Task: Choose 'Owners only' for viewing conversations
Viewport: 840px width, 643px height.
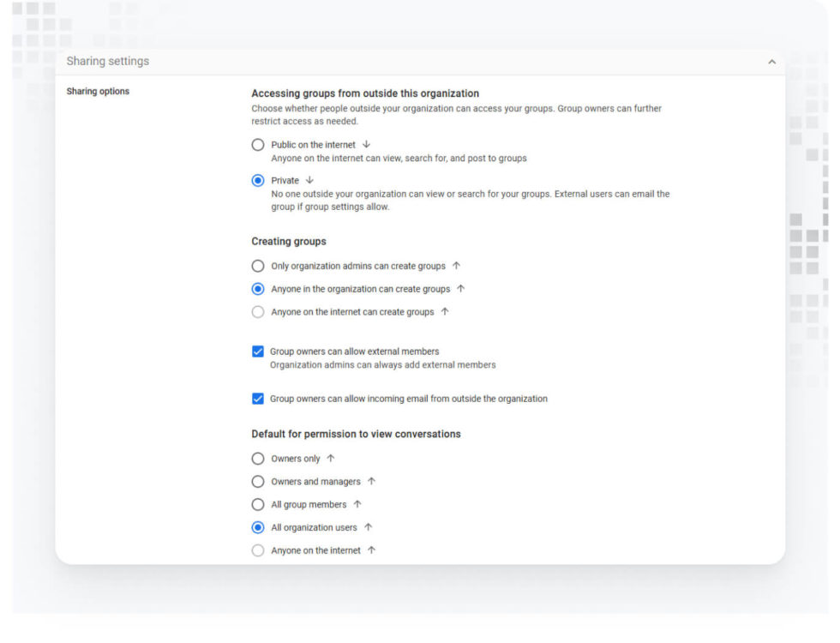Action: point(258,459)
